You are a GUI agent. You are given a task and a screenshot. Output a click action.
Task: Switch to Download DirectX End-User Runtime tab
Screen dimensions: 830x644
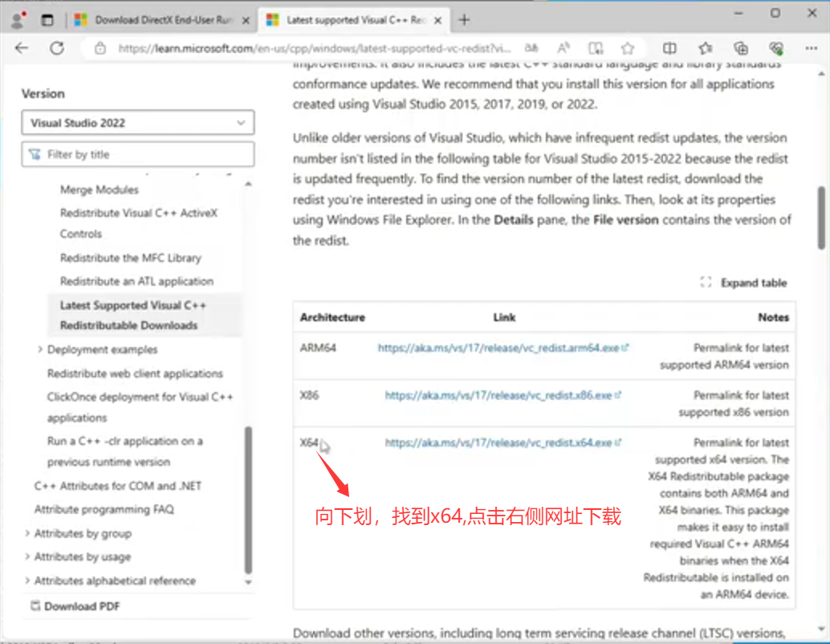click(159, 20)
